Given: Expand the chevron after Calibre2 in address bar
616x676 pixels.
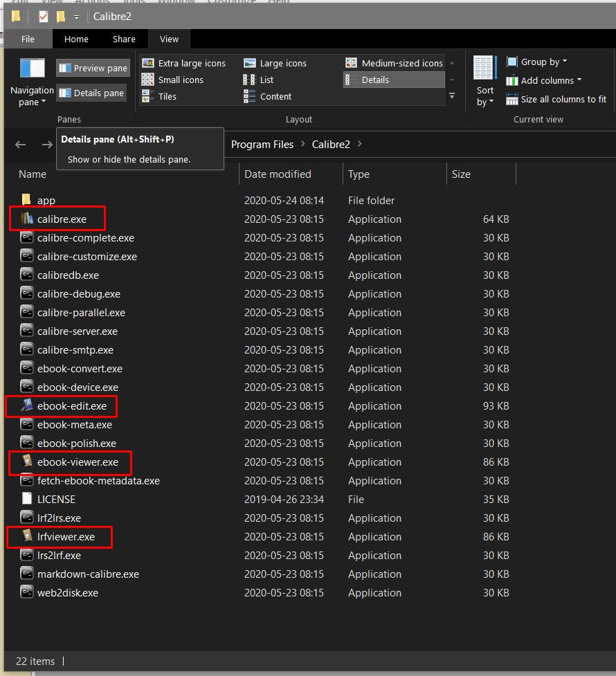Looking at the screenshot, I should tap(359, 144).
